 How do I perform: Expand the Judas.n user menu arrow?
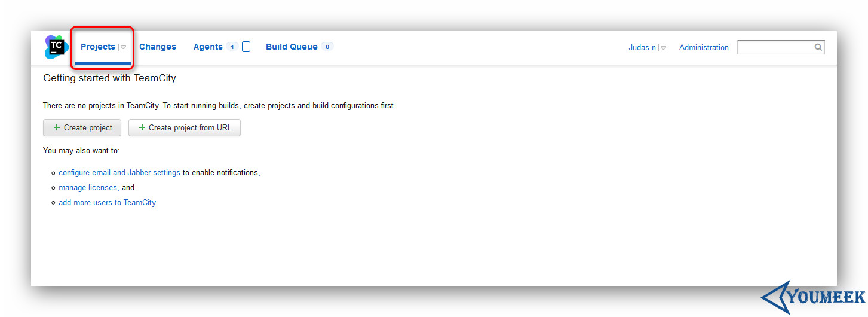(x=663, y=48)
